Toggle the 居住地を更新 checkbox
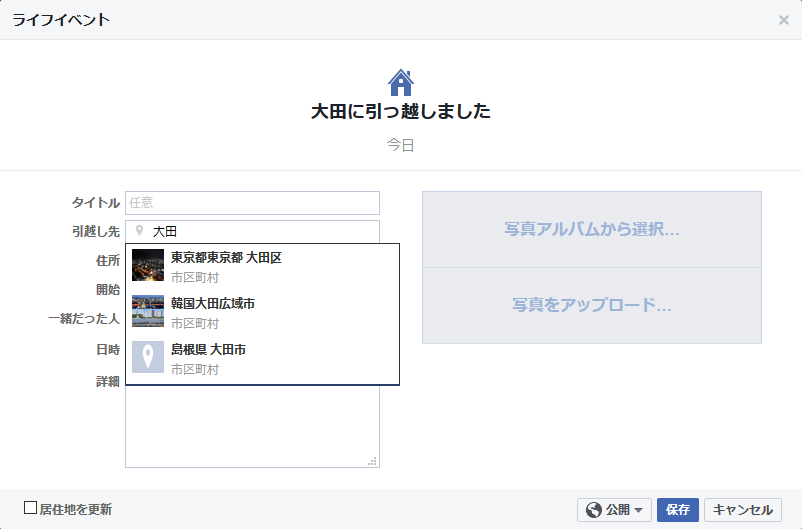802x529 pixels. (31, 508)
